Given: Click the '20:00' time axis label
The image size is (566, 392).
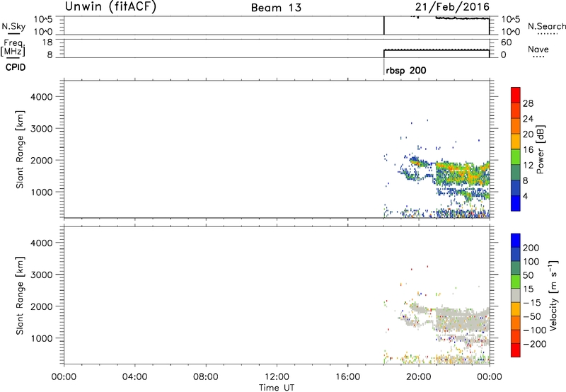Looking at the screenshot, I should click(x=418, y=377).
